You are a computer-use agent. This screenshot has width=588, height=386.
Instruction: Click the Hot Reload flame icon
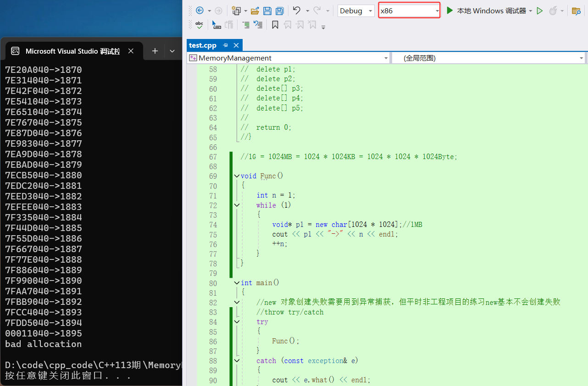pos(553,11)
